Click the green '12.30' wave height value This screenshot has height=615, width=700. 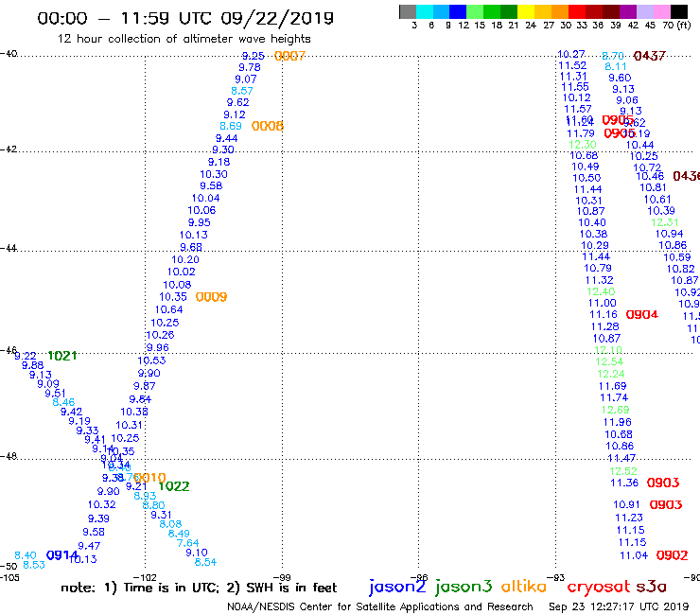click(583, 144)
